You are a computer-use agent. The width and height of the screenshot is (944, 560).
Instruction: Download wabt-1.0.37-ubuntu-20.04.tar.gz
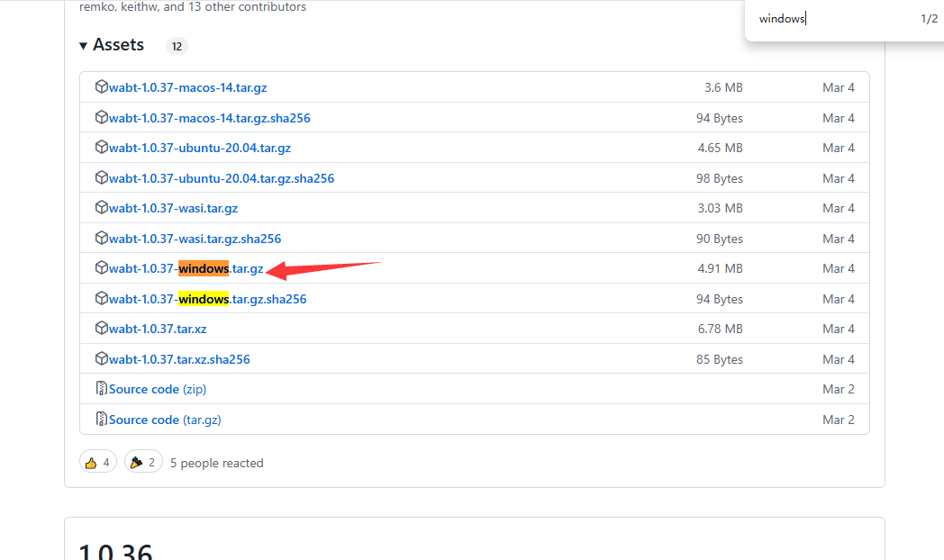(199, 148)
